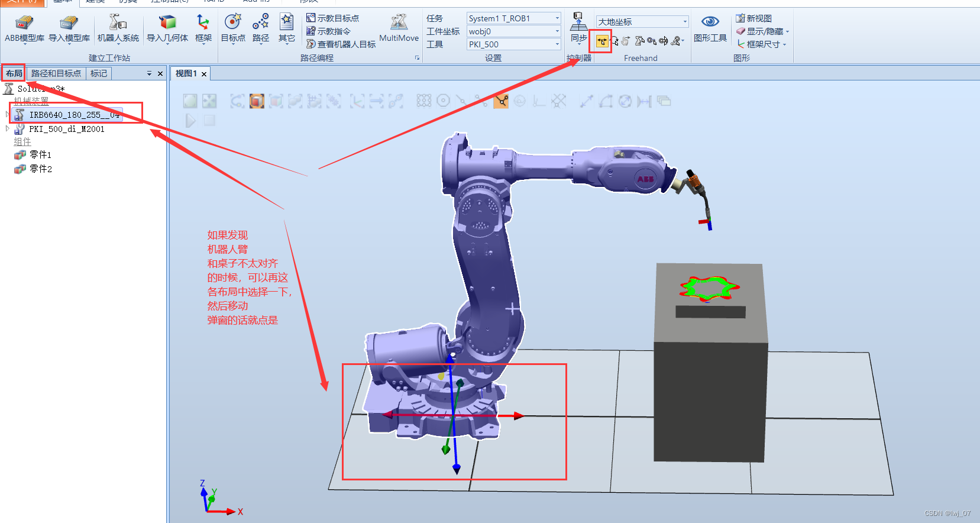
Task: Click 导入几何体 import geometry
Action: coord(167,30)
